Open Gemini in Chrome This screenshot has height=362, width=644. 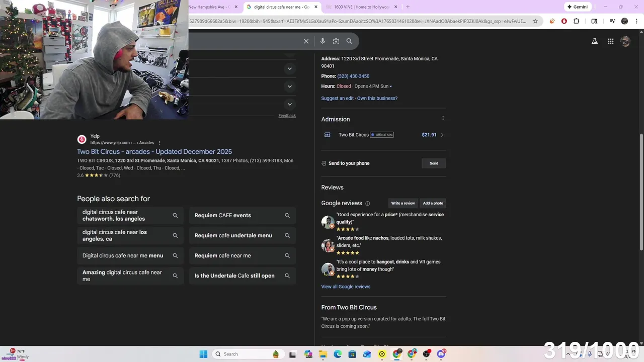(x=578, y=7)
